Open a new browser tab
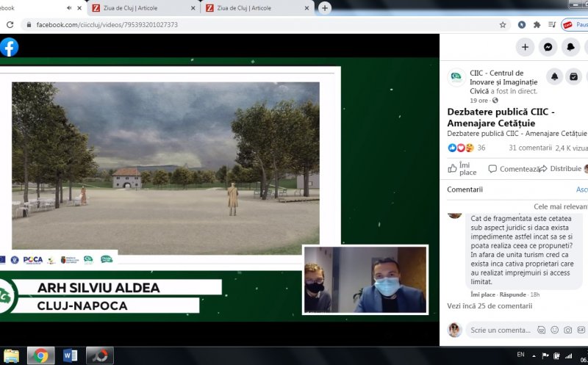The image size is (588, 365). (325, 8)
